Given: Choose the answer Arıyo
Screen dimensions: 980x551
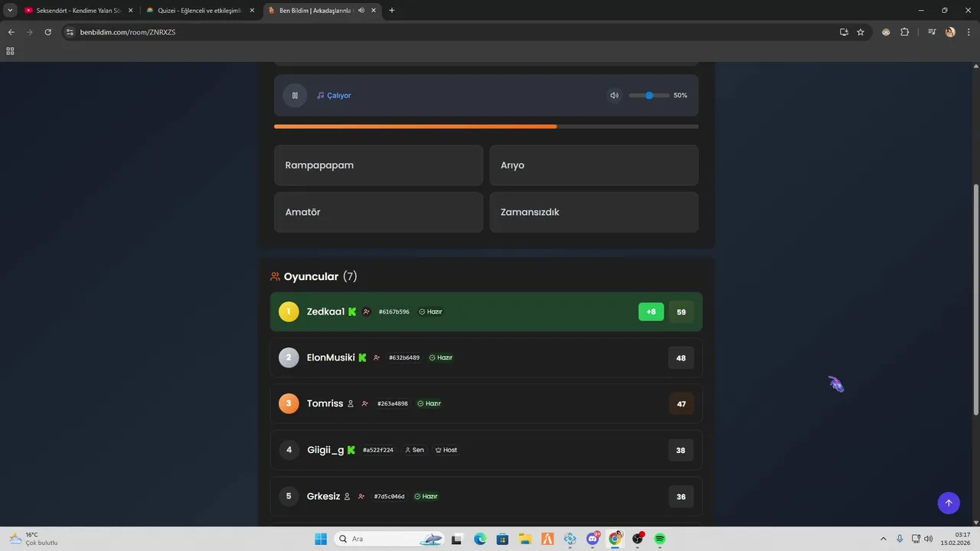Looking at the screenshot, I should tap(594, 165).
